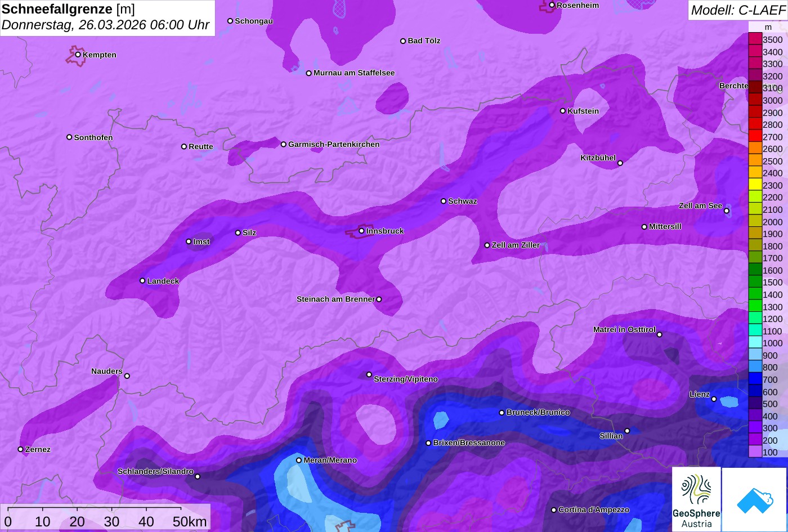Select the "Schongau" town label

254,21
